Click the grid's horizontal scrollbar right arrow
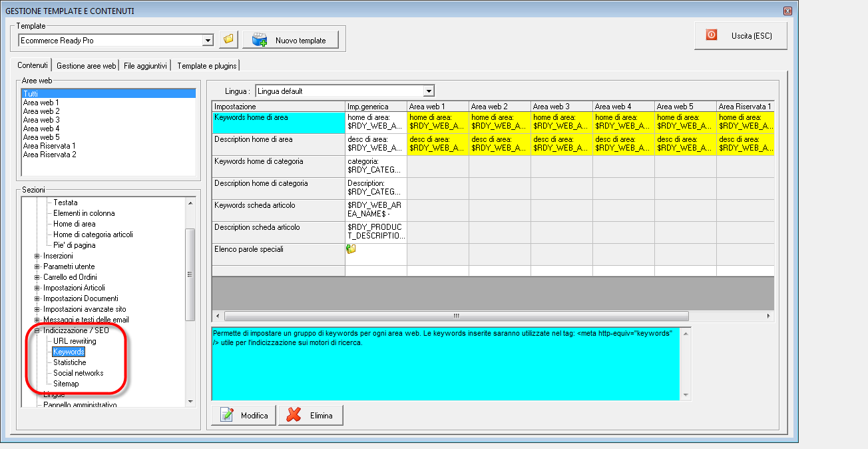The image size is (868, 449). pyautogui.click(x=769, y=316)
